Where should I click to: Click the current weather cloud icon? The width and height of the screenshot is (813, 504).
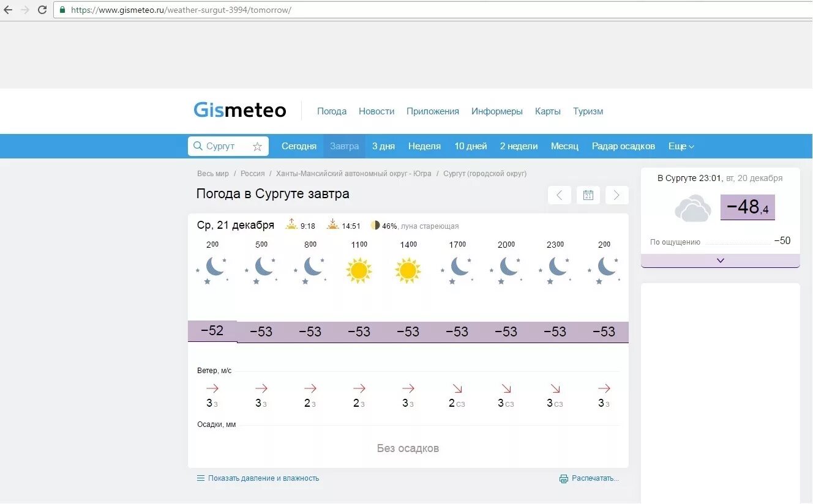click(x=692, y=209)
